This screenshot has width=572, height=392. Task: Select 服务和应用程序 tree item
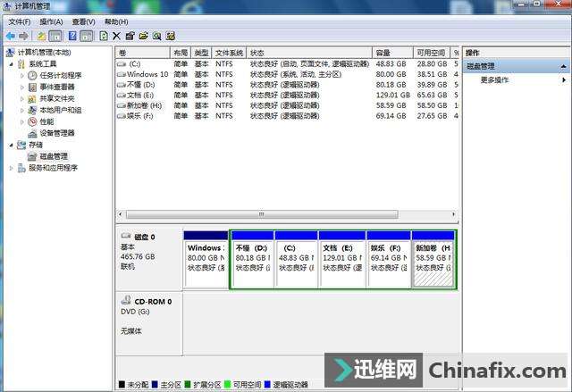[x=54, y=168]
